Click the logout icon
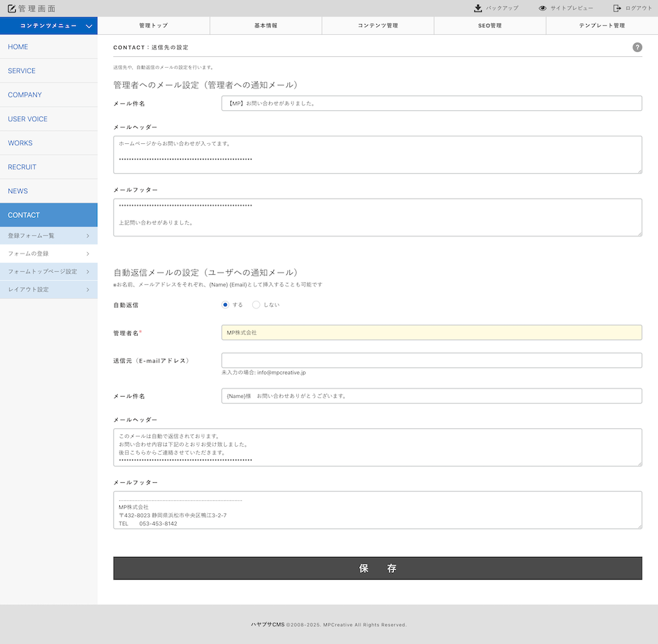Image resolution: width=658 pixels, height=644 pixels. (x=617, y=8)
